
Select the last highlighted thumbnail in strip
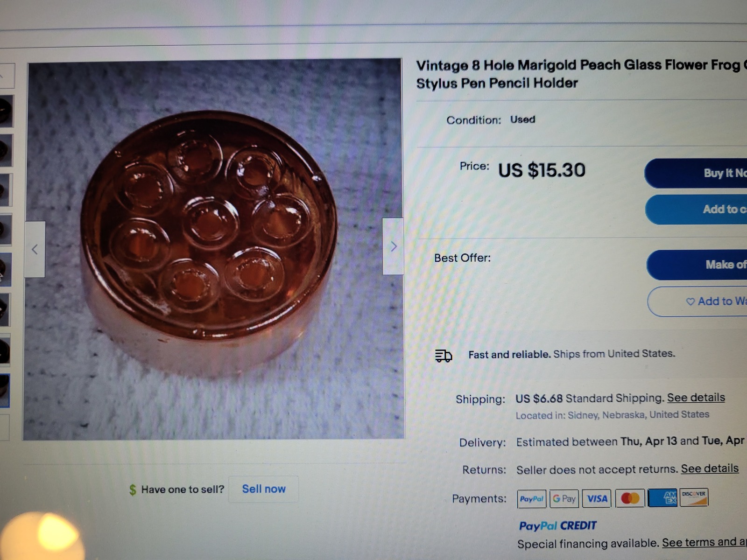(x=4, y=391)
